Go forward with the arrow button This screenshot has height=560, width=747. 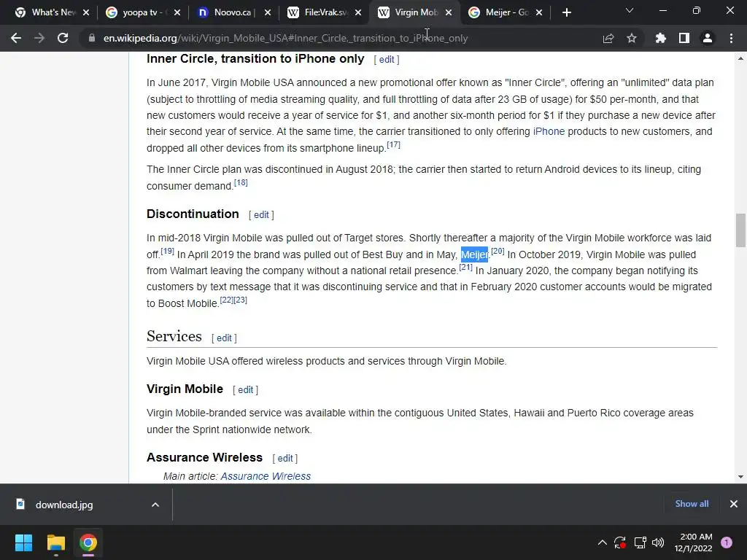pyautogui.click(x=39, y=38)
